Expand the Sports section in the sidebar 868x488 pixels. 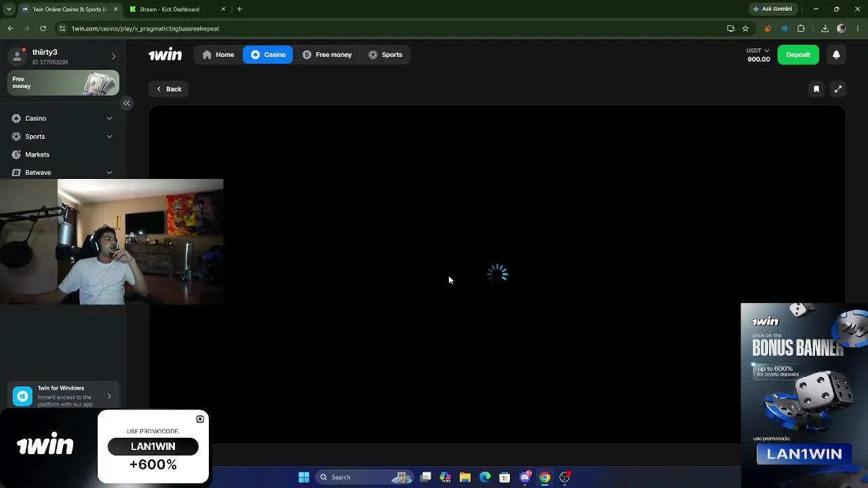click(109, 136)
